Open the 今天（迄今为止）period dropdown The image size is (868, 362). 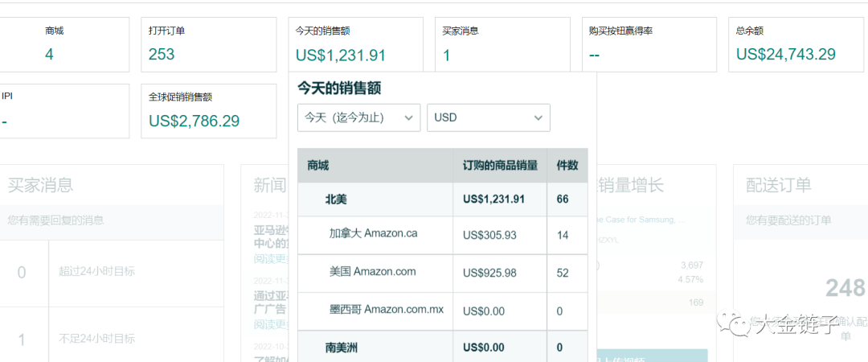[358, 117]
